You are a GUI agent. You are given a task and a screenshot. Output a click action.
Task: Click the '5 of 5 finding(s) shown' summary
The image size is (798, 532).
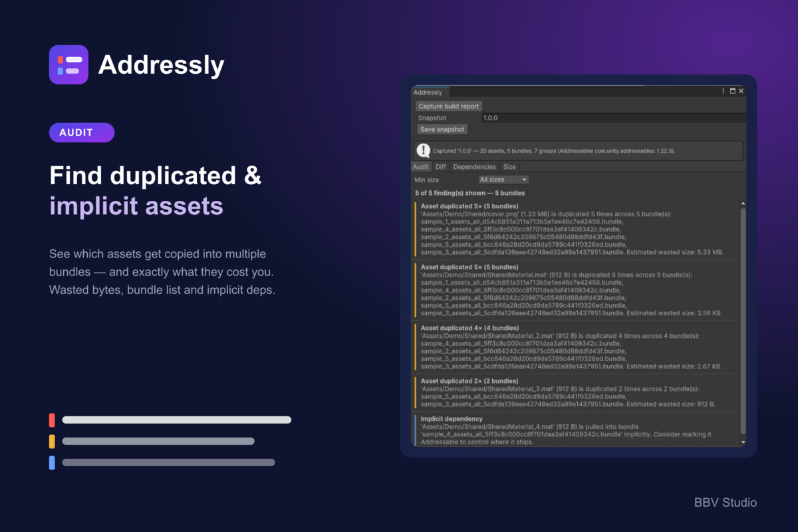point(470,193)
